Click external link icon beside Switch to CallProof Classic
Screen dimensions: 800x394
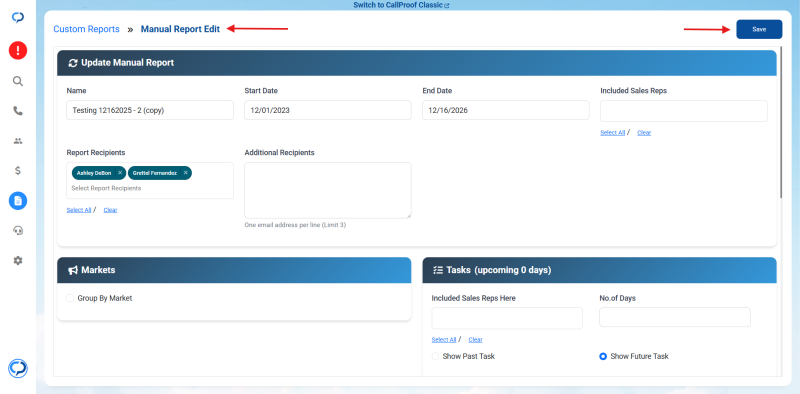(x=447, y=5)
